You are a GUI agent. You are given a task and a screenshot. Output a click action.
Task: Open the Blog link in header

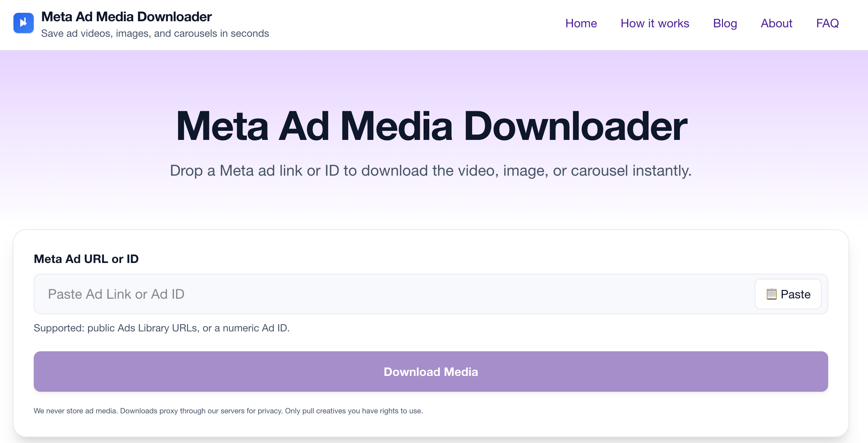tap(725, 23)
